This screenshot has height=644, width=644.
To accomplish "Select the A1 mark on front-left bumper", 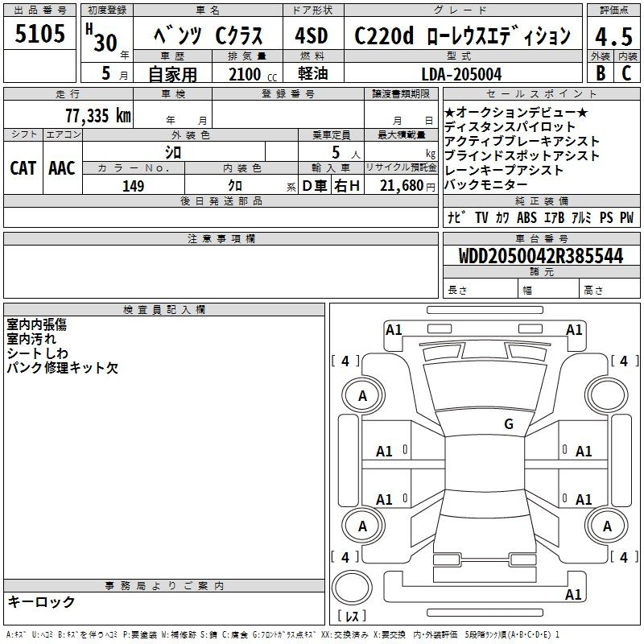I will pyautogui.click(x=394, y=330).
